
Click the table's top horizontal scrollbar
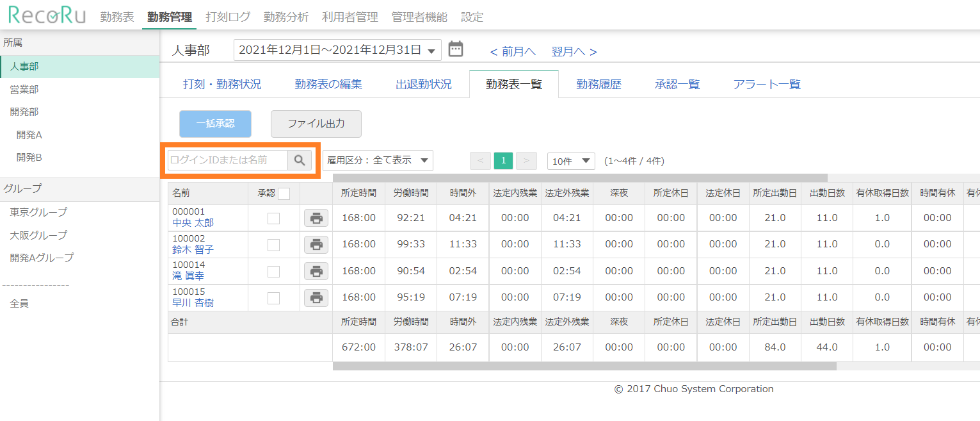[579, 178]
